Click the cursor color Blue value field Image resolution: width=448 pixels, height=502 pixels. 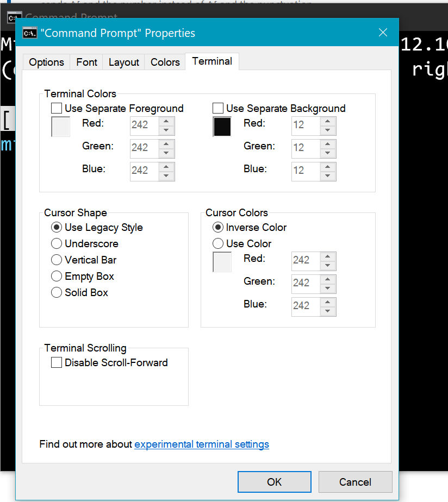(306, 306)
